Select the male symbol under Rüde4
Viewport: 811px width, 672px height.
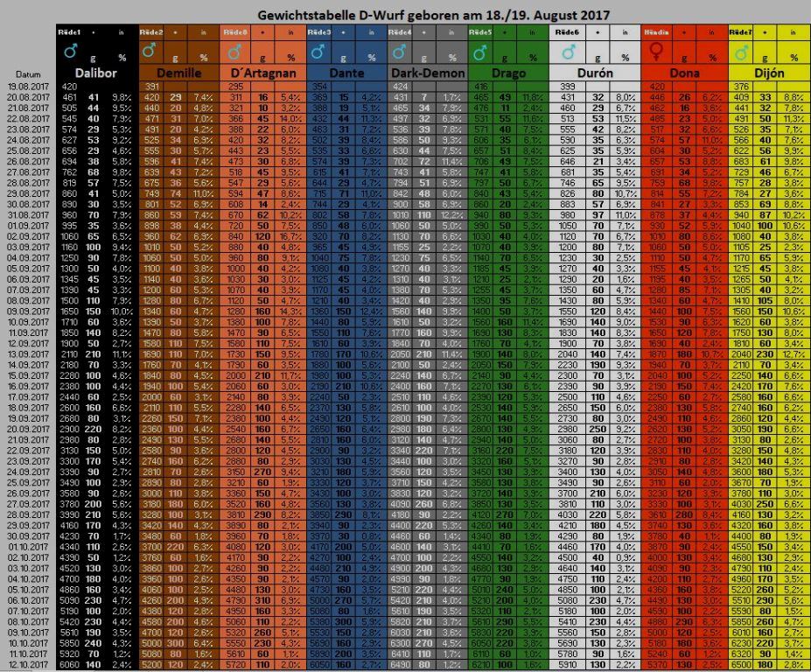[399, 52]
